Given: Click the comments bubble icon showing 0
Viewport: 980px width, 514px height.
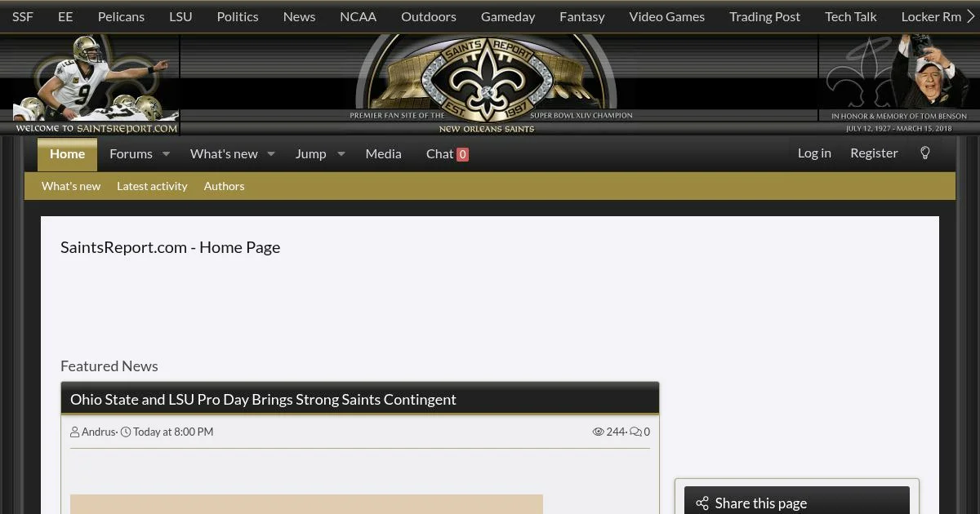Looking at the screenshot, I should (x=635, y=432).
